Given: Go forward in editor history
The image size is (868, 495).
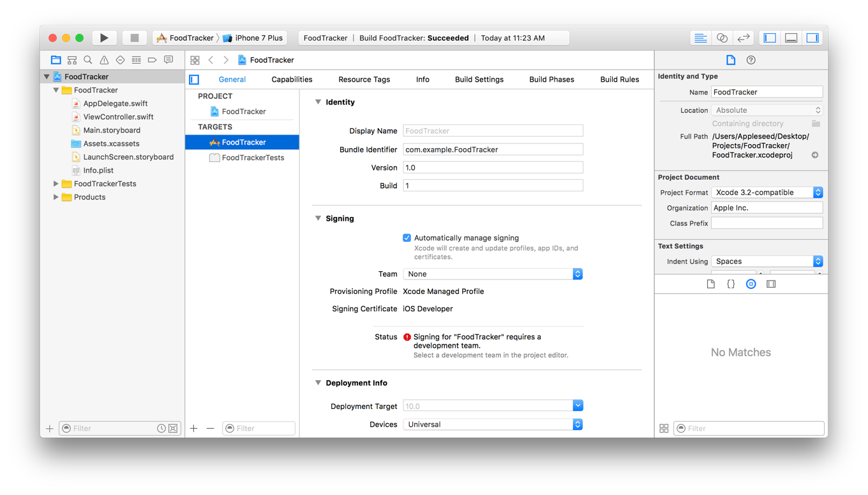Looking at the screenshot, I should (x=226, y=60).
